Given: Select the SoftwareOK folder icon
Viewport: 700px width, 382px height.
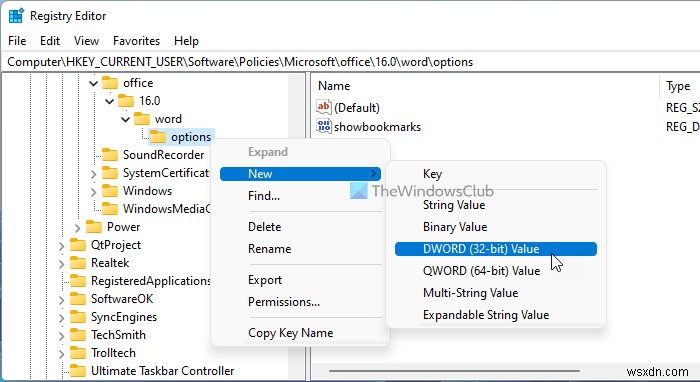Looking at the screenshot, I should pyautogui.click(x=78, y=299).
